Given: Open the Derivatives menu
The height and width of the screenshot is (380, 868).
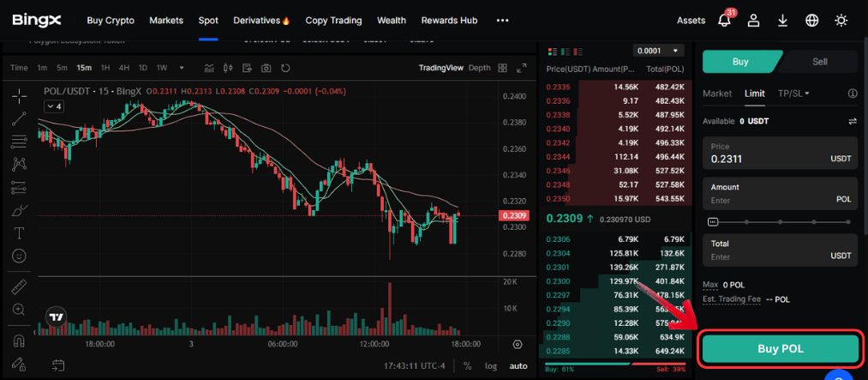Looking at the screenshot, I should pos(261,21).
